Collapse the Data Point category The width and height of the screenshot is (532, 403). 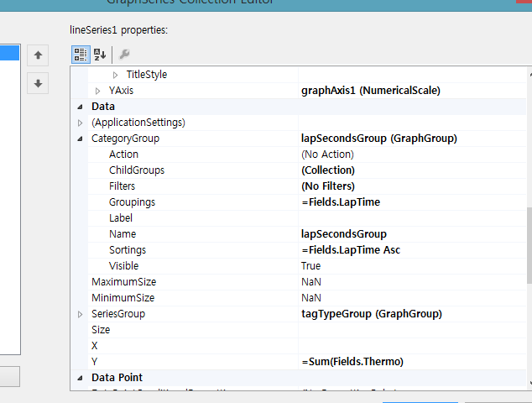pyautogui.click(x=80, y=378)
